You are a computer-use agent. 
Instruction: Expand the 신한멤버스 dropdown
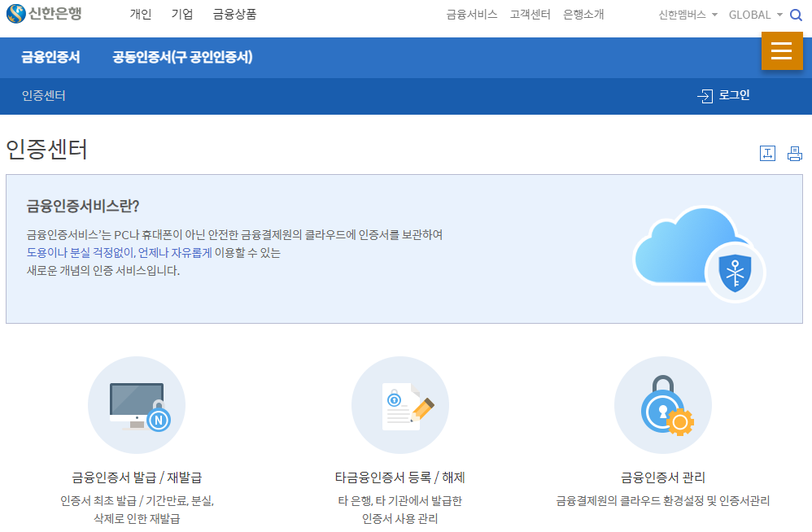(x=688, y=15)
